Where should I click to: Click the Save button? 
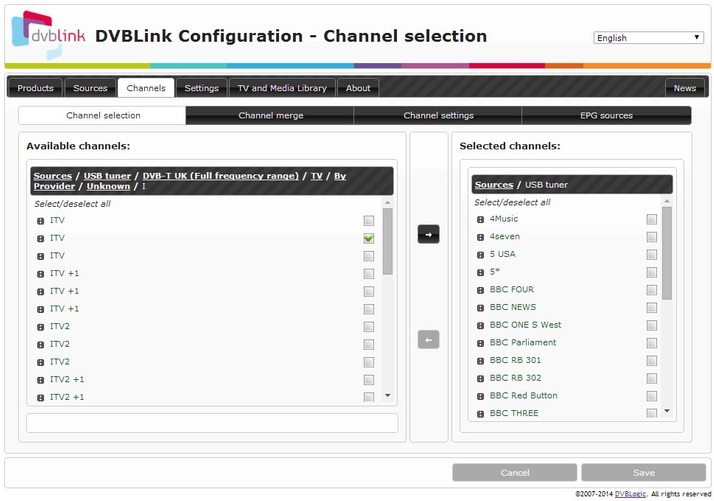643,473
